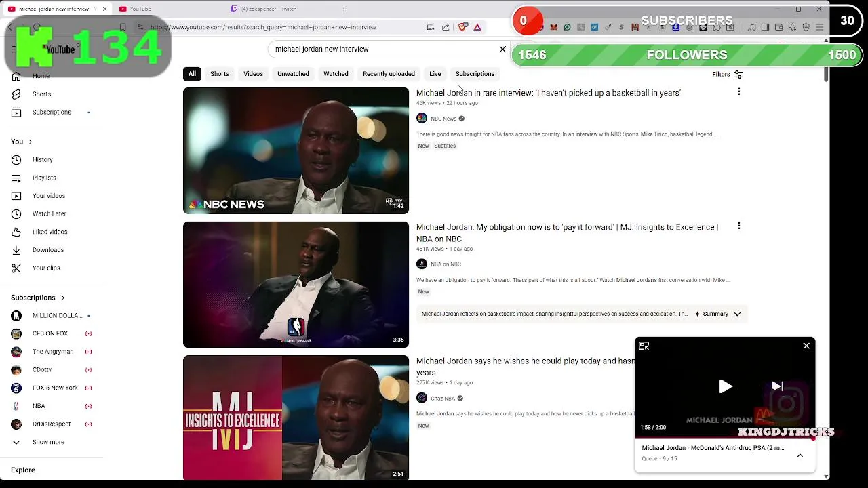This screenshot has height=488, width=868.
Task: Expand the Subscriptions section header arrow
Action: pos(62,298)
